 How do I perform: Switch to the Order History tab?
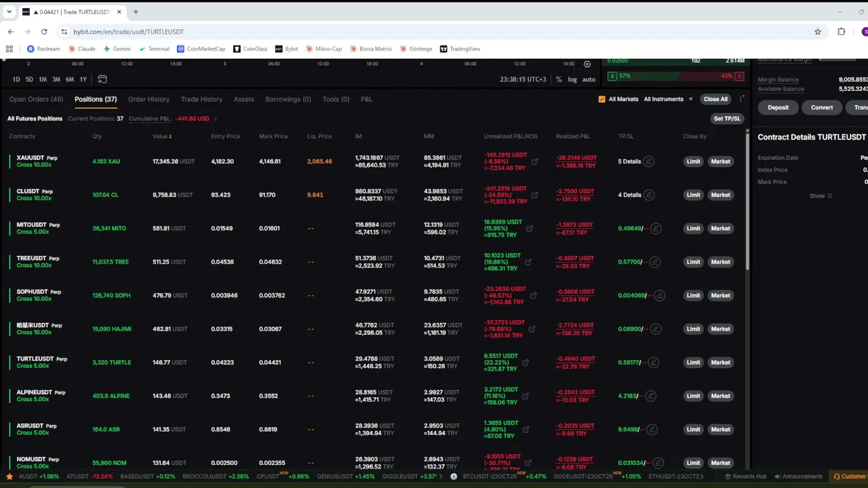click(x=149, y=99)
